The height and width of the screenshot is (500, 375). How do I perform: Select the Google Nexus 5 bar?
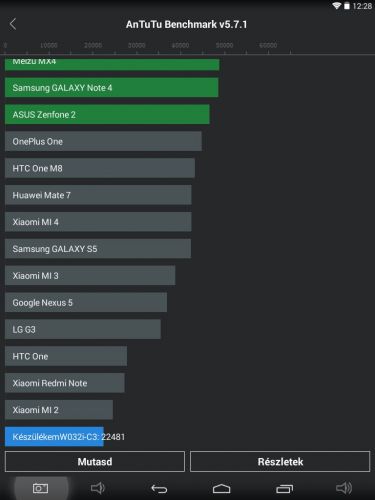[86, 303]
